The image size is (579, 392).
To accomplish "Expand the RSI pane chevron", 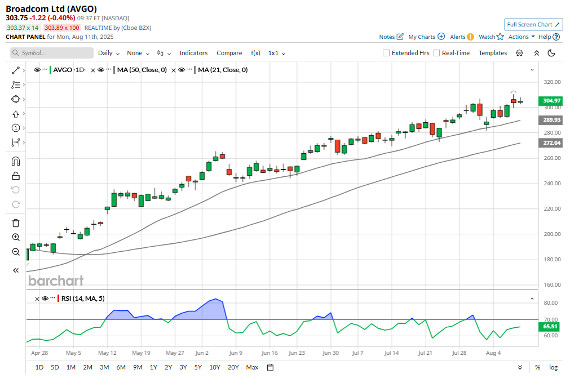I will click(532, 299).
